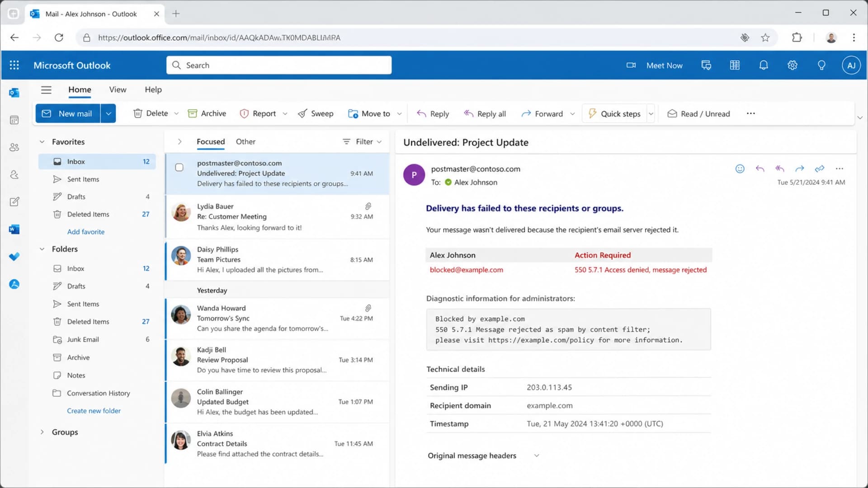Screen dimensions: 868x488
Task: Click Reply all in ribbon
Action: pyautogui.click(x=485, y=114)
